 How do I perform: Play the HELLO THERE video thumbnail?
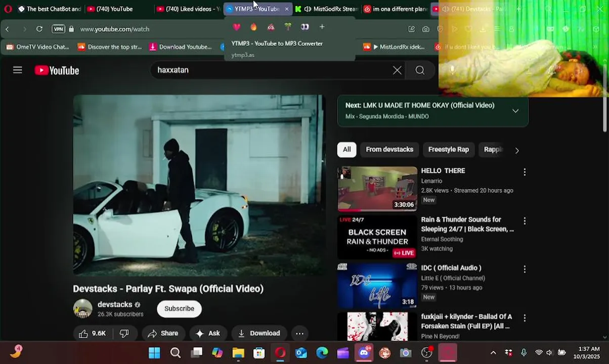(377, 189)
